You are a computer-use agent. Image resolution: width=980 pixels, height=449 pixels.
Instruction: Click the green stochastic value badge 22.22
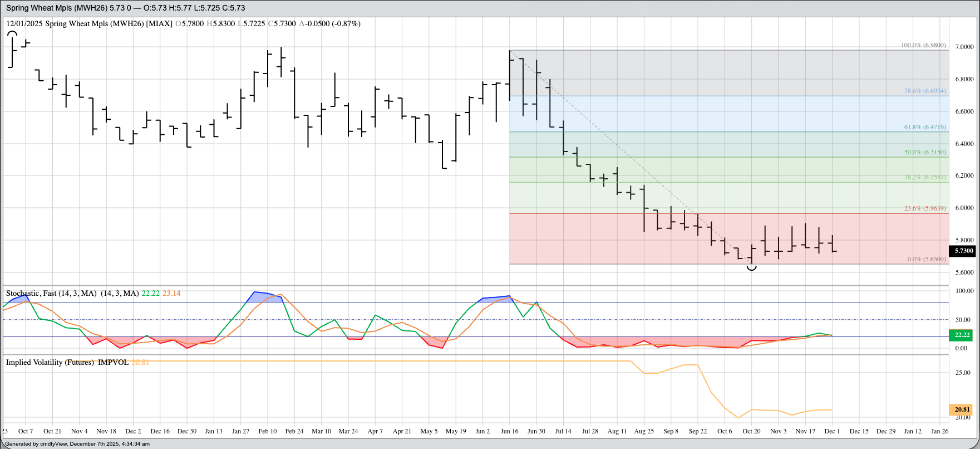[x=962, y=335]
